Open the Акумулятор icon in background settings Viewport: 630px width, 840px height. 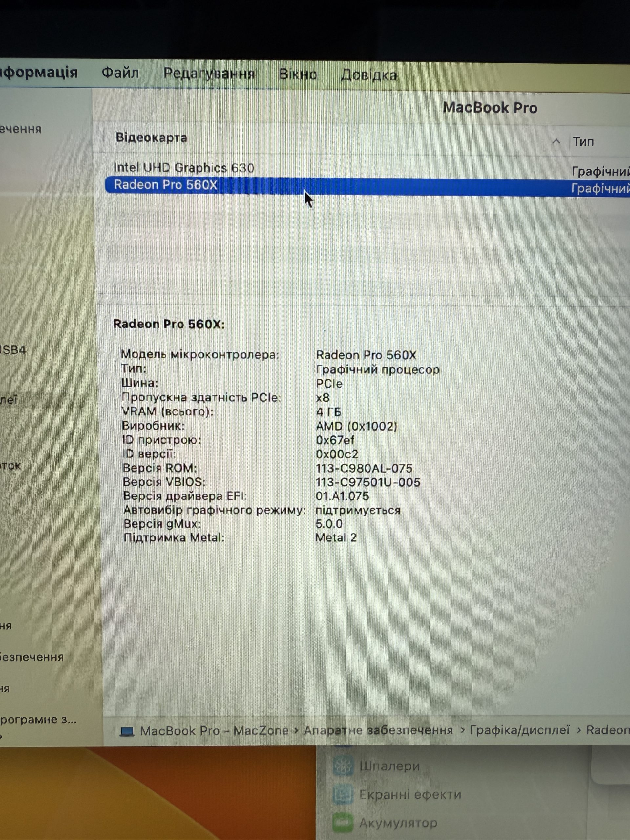pos(343,822)
